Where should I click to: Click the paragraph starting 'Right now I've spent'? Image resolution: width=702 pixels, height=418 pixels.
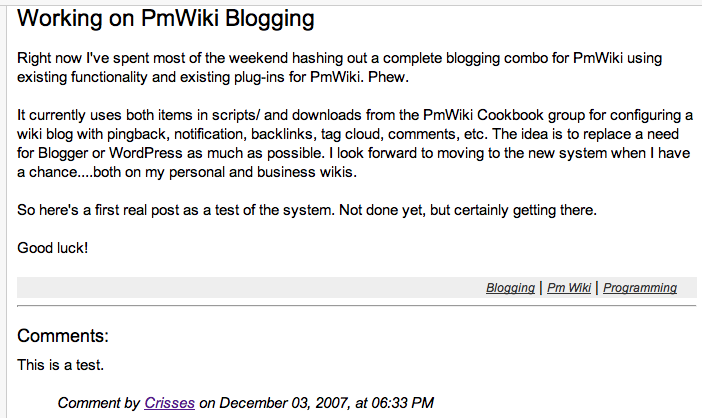click(x=339, y=68)
